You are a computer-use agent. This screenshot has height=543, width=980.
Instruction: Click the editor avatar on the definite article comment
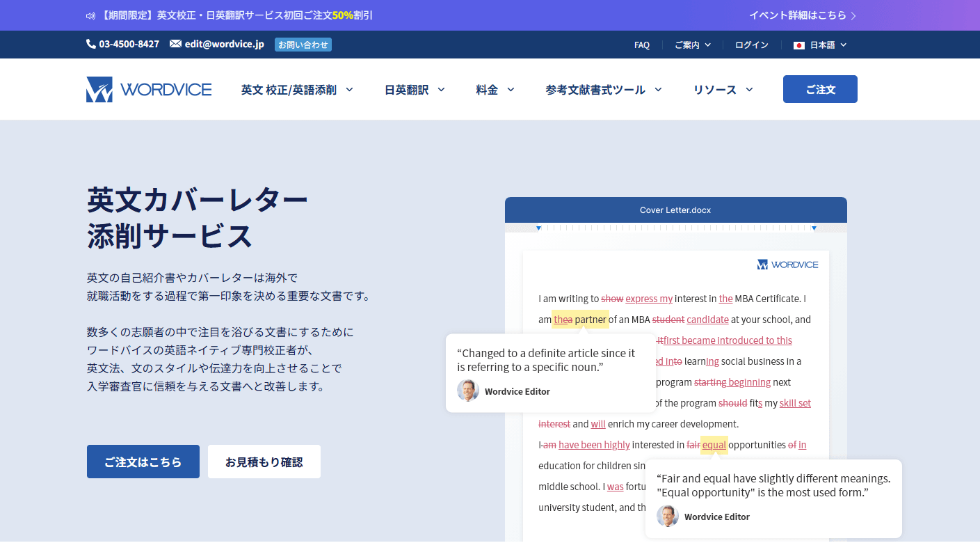468,391
